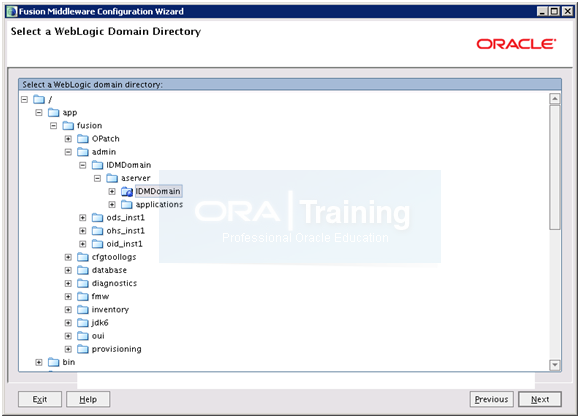Click the database folder icon
Image resolution: width=580 pixels, height=418 pixels.
pyautogui.click(x=83, y=270)
